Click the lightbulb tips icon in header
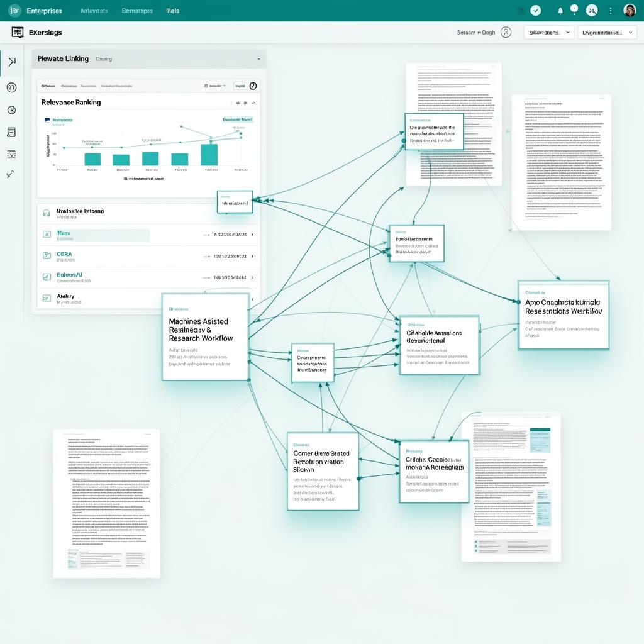The height and width of the screenshot is (644, 644). point(574,9)
